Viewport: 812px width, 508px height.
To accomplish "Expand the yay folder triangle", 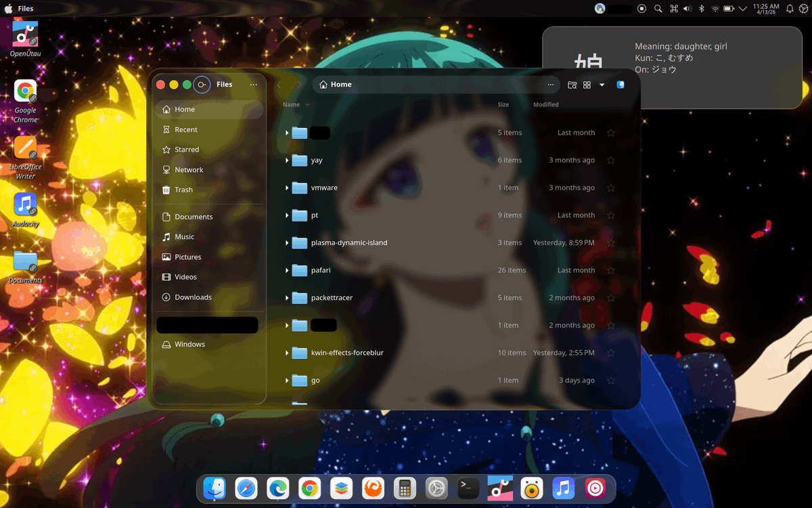I will (287, 161).
